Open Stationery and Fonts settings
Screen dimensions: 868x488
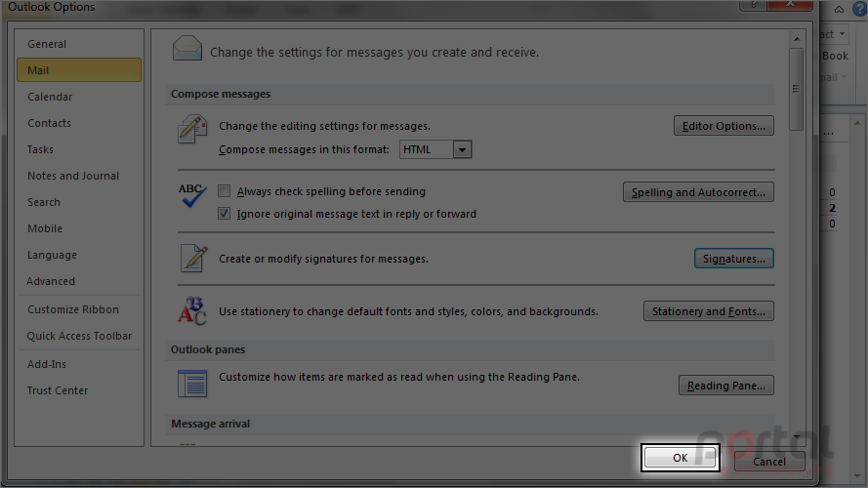point(709,311)
